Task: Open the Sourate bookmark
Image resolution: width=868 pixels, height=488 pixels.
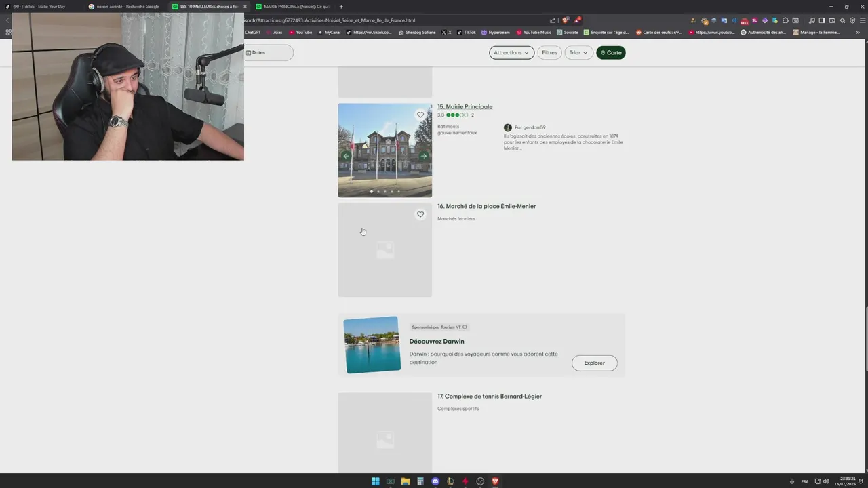Action: click(x=568, y=32)
